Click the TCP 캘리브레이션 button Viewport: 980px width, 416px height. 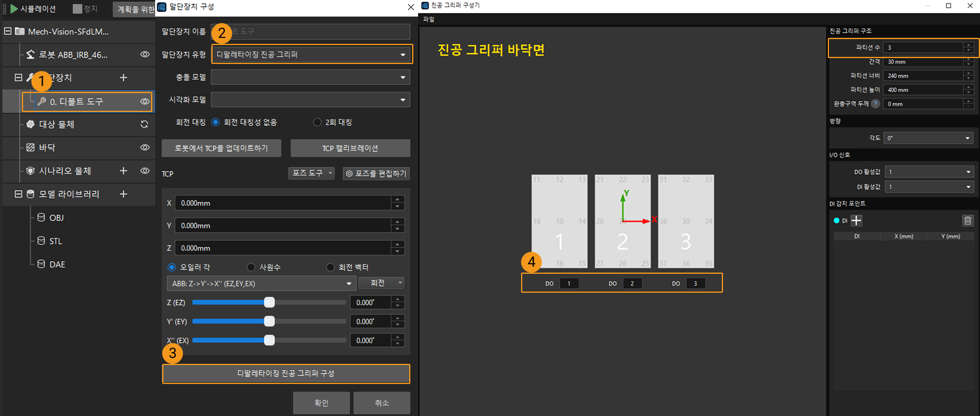350,148
